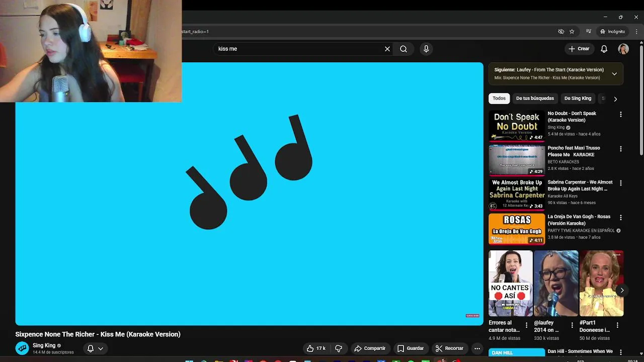644x362 pixels.
Task: Open 'La Oreja De Van Gogh - Rosas' title
Action: tap(579, 220)
